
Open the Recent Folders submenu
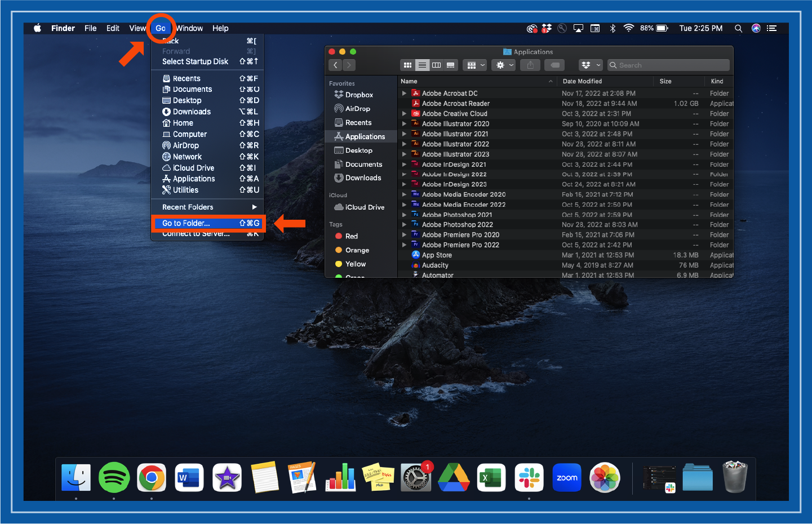(207, 207)
